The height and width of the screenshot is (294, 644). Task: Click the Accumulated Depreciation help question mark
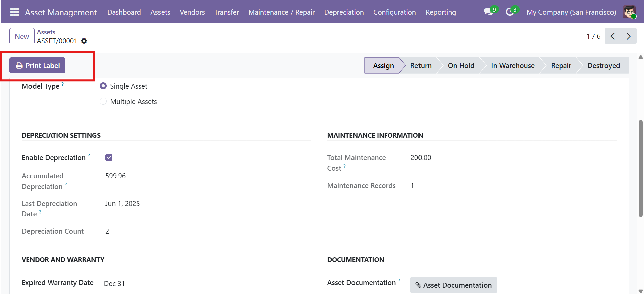coord(66,184)
